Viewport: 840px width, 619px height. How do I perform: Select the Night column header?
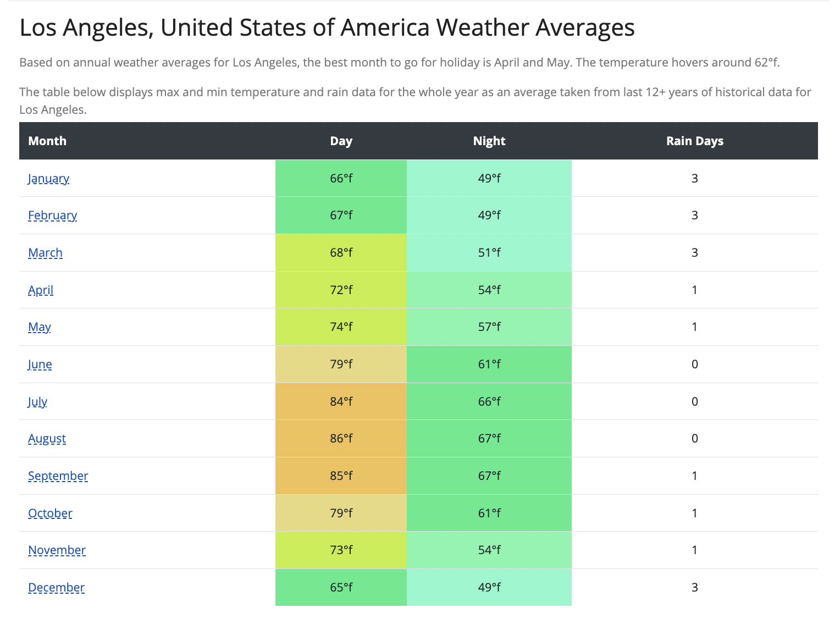(489, 141)
